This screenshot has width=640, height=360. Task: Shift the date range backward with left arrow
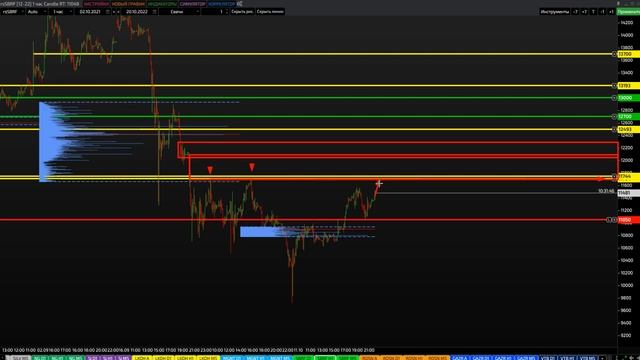coord(114,12)
